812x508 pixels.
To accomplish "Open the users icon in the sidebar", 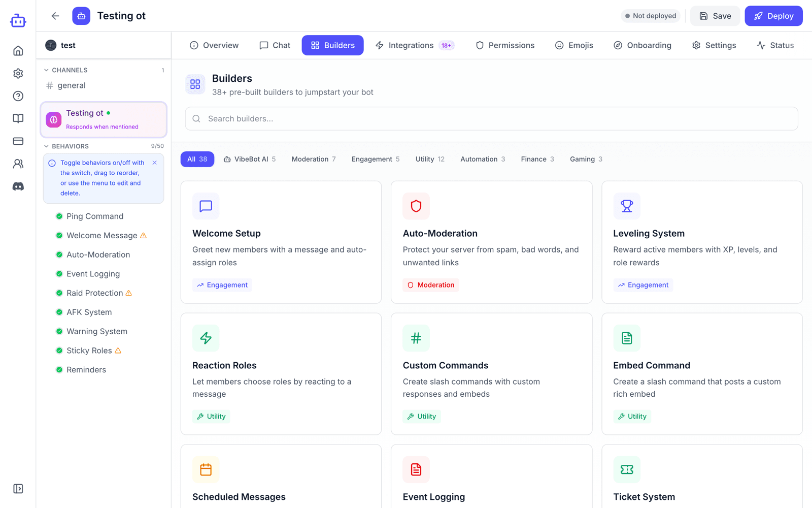I will coord(18,164).
